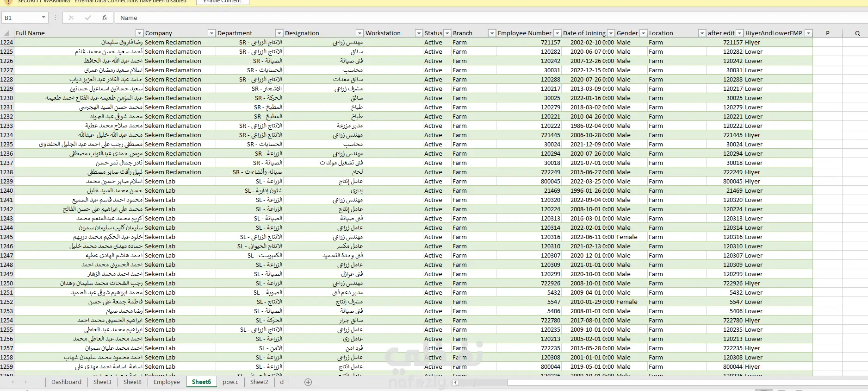Click date cell 1986-02-04 0:00

[x=589, y=126]
